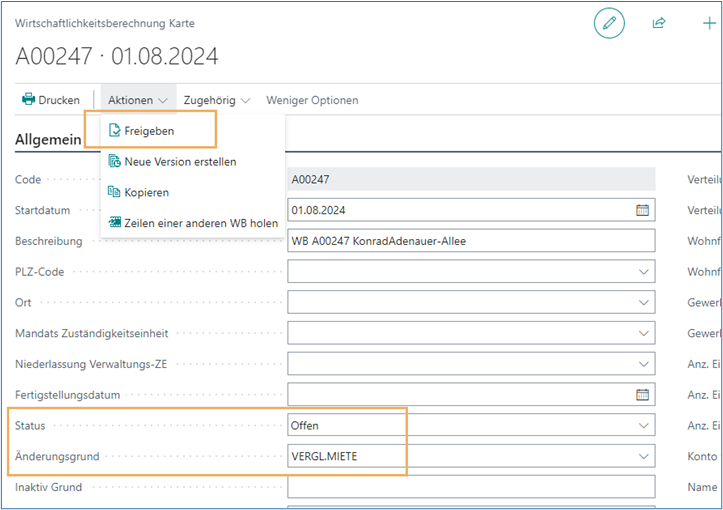Image resolution: width=723 pixels, height=510 pixels.
Task: Collapse the Aktionen dropdown menu
Action: click(x=138, y=100)
